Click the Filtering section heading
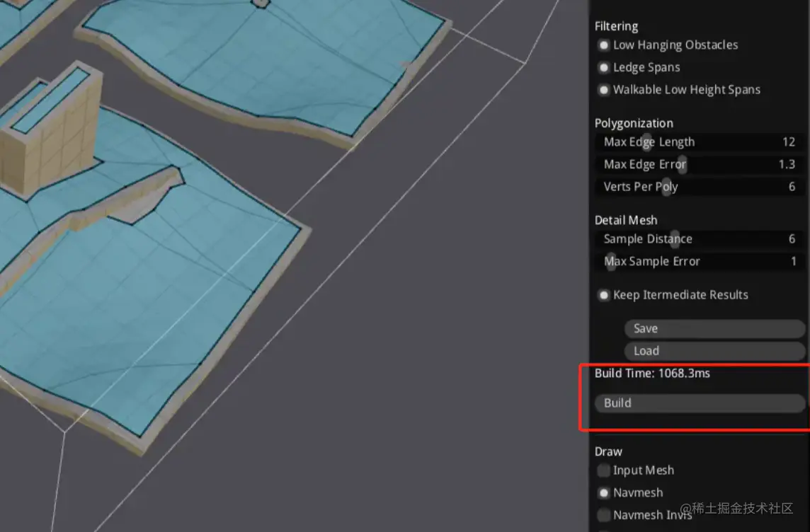The height and width of the screenshot is (532, 810). tap(616, 26)
